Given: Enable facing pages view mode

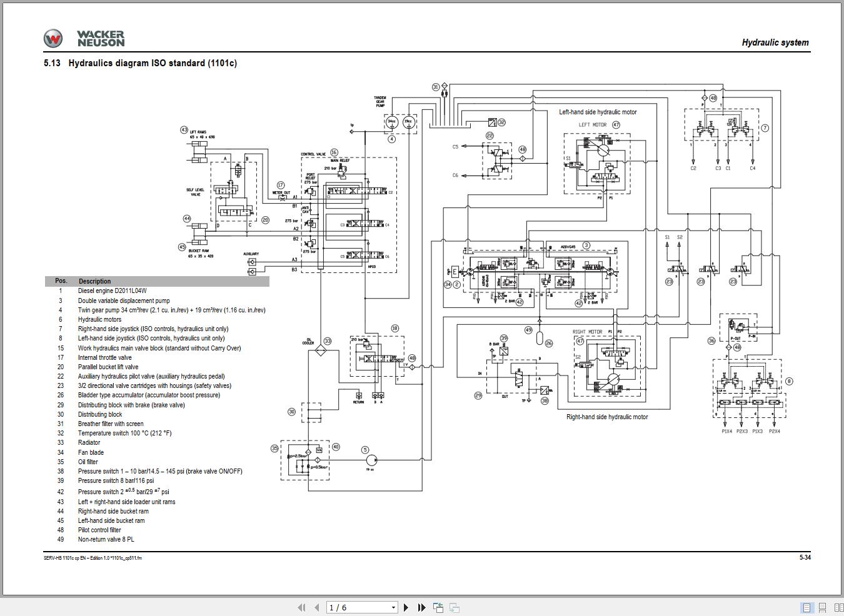Looking at the screenshot, I should pos(838,607).
